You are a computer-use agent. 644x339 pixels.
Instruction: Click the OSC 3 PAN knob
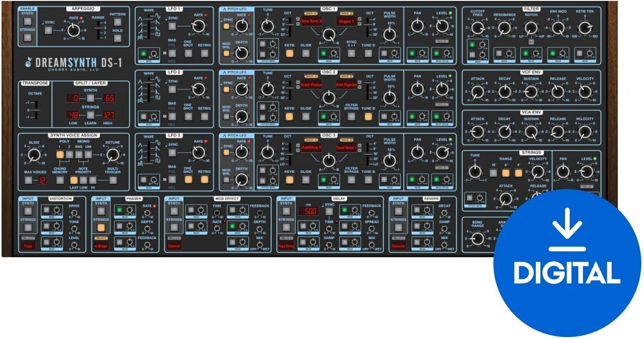418,153
